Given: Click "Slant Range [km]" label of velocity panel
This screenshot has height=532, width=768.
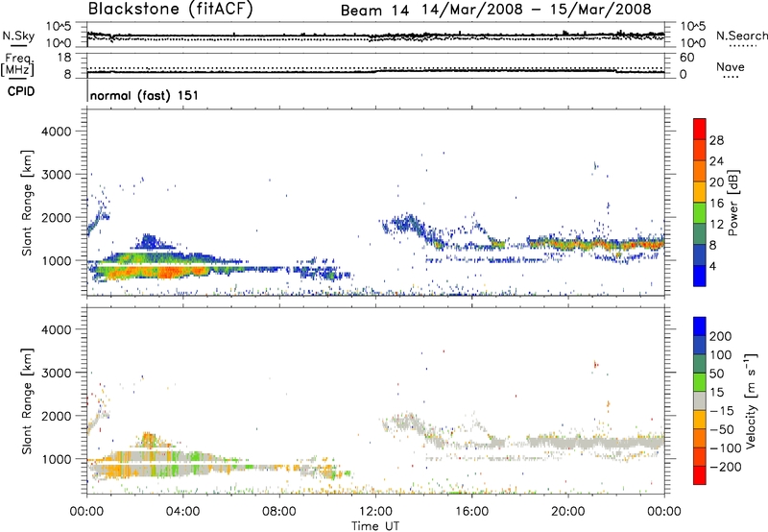Looking at the screenshot, I should (27, 400).
